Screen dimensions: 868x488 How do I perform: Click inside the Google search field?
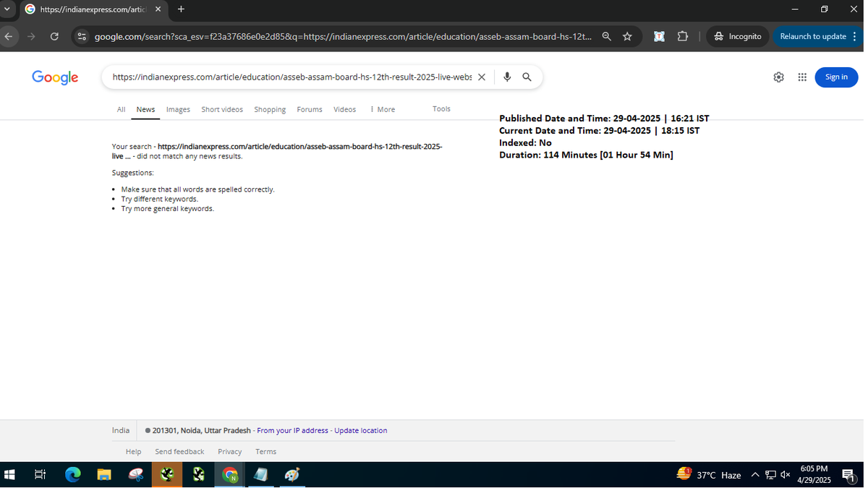292,77
